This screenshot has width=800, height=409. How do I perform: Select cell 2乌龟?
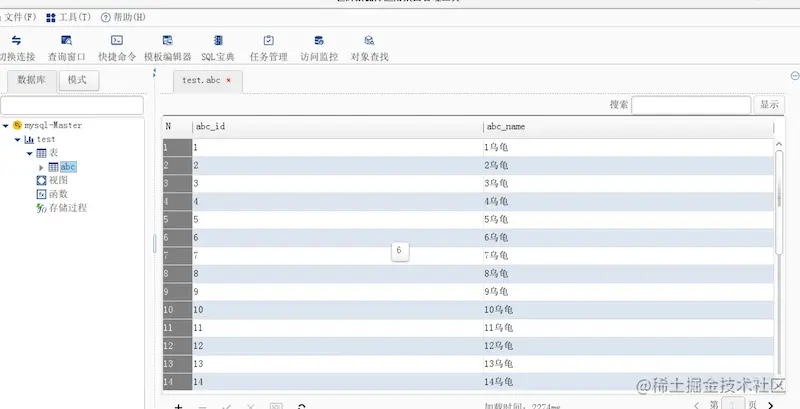click(x=628, y=166)
